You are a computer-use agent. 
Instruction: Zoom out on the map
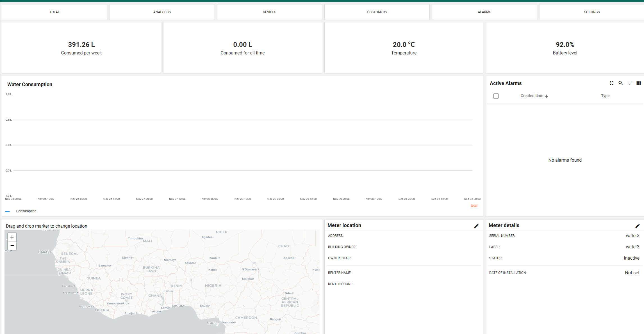tap(12, 246)
